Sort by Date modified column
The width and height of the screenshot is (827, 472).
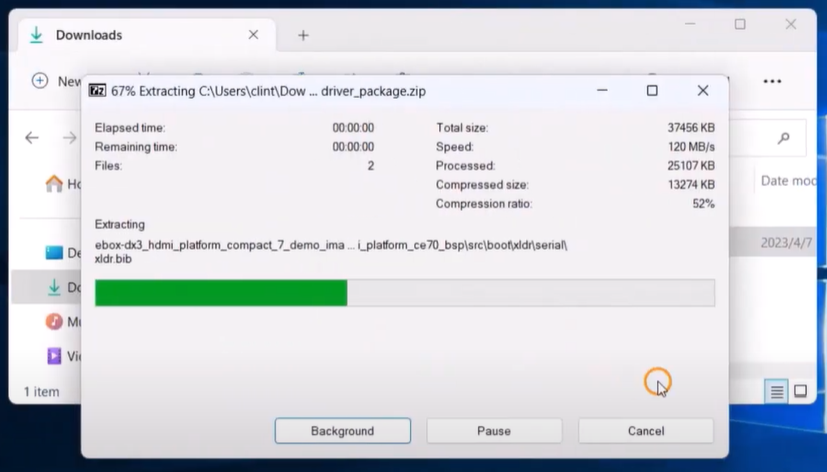[788, 181]
